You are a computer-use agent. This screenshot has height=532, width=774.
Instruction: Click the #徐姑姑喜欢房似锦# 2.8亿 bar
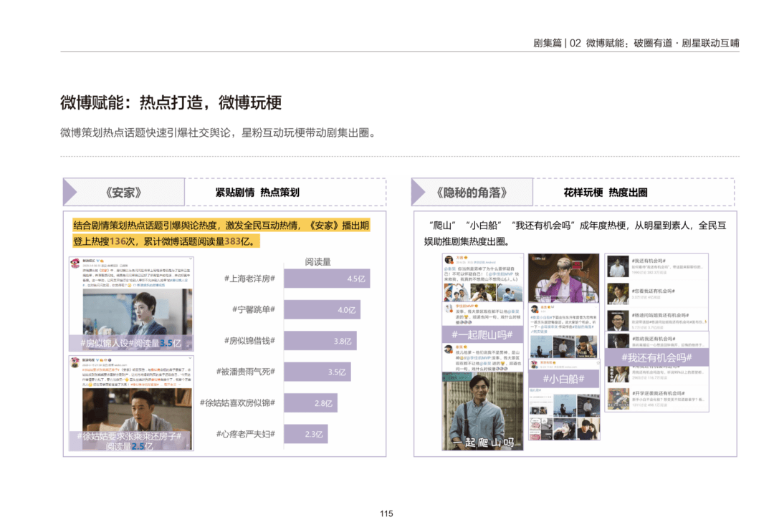point(310,403)
